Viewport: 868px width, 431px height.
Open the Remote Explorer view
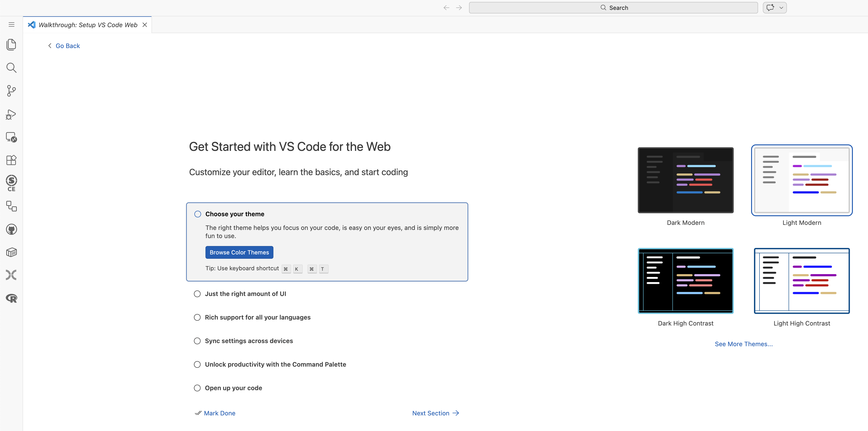pyautogui.click(x=12, y=137)
